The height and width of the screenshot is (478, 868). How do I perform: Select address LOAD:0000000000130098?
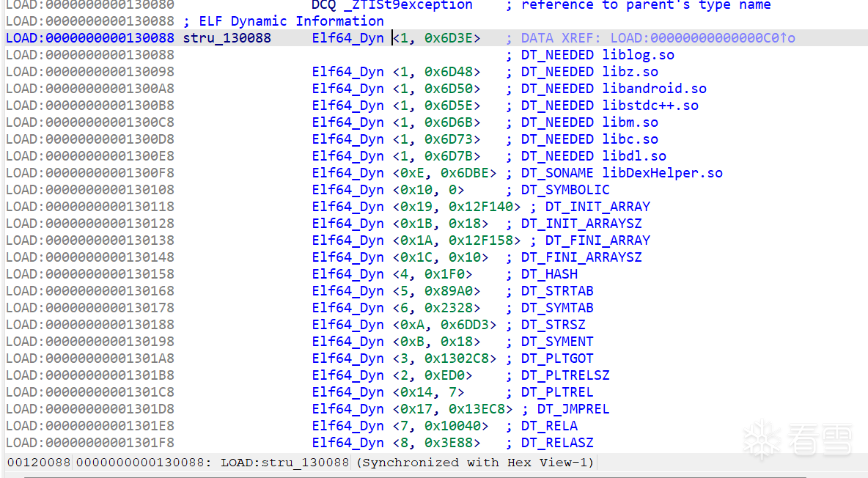point(89,72)
